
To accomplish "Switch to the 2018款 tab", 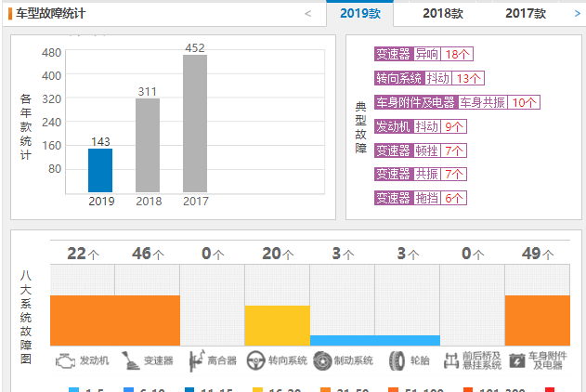I will pyautogui.click(x=443, y=13).
